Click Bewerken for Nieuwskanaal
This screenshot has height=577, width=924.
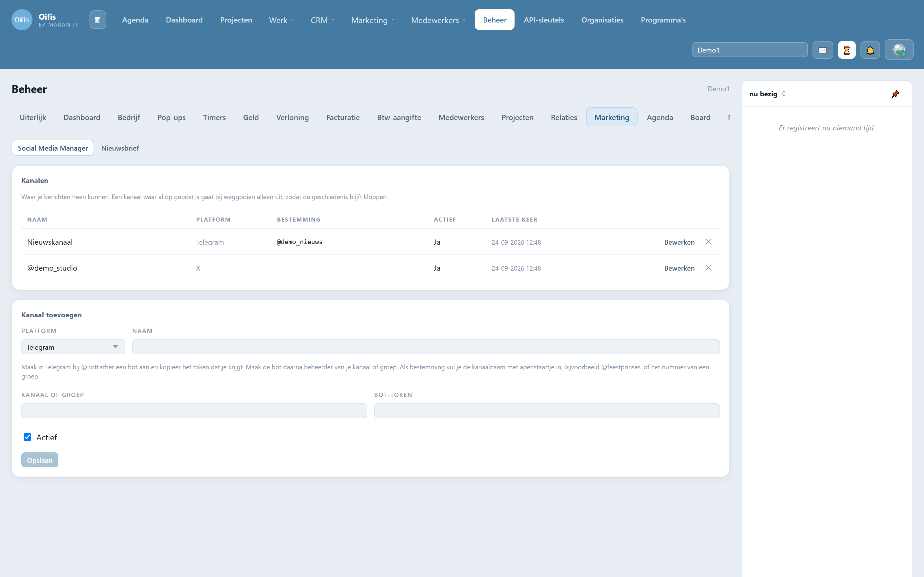point(679,242)
